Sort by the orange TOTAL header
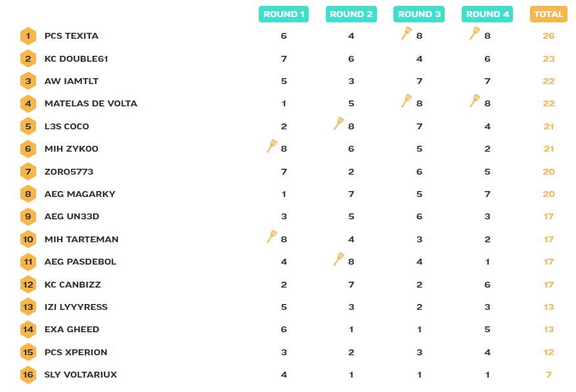The height and width of the screenshot is (392, 576). 548,14
